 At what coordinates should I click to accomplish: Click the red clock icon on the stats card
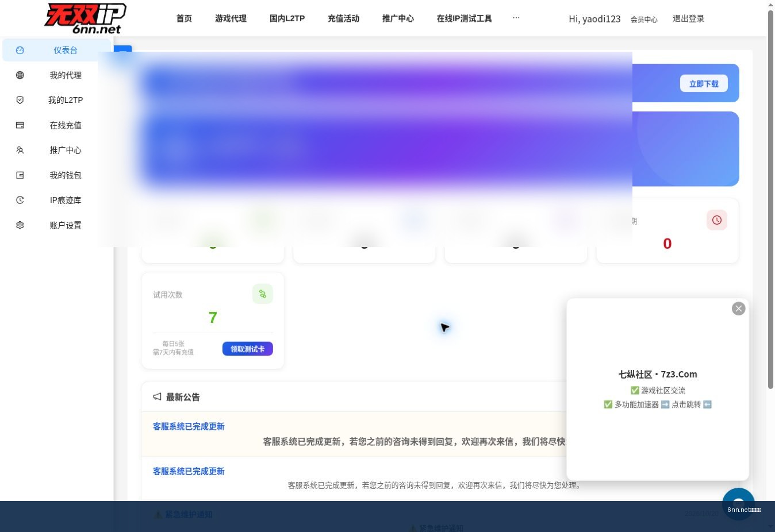717,220
